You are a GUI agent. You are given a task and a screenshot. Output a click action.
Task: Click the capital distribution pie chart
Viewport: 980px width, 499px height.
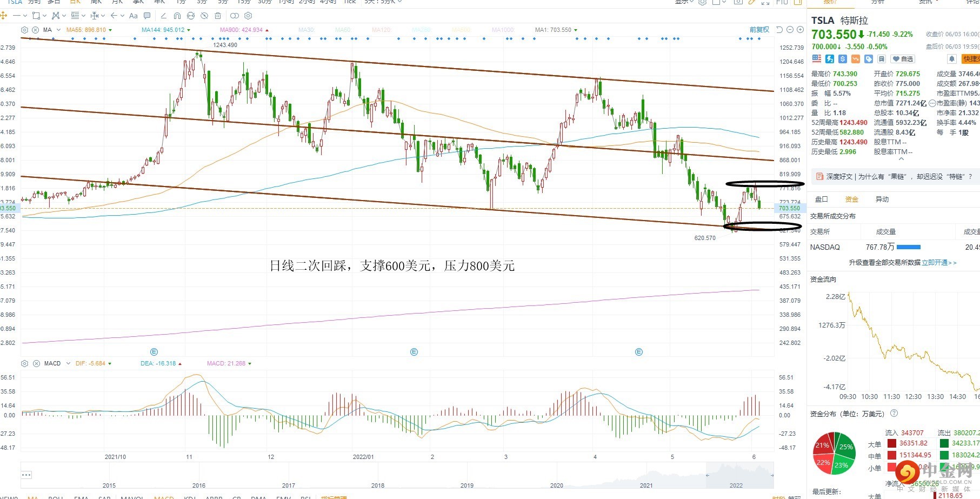[x=835, y=454]
